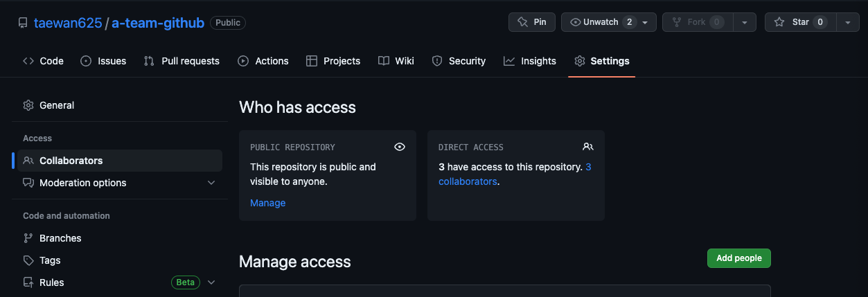
Task: Select the Settings tab
Action: 602,61
